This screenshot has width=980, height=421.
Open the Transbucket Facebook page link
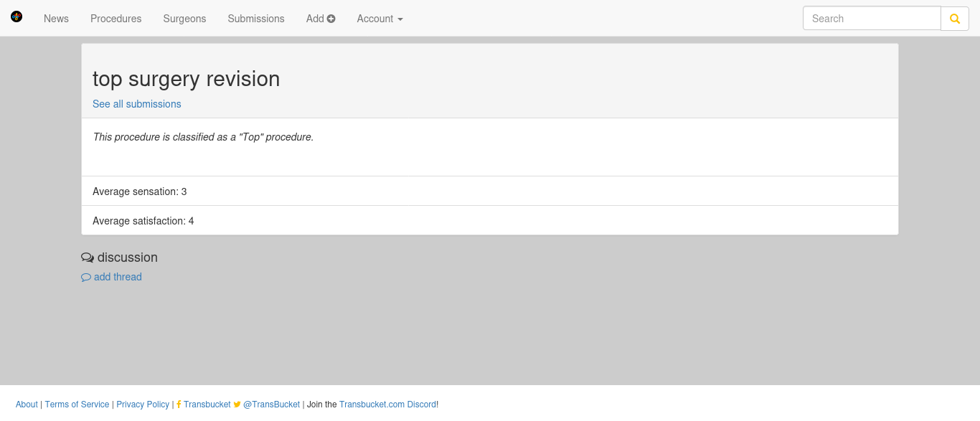[204, 405]
